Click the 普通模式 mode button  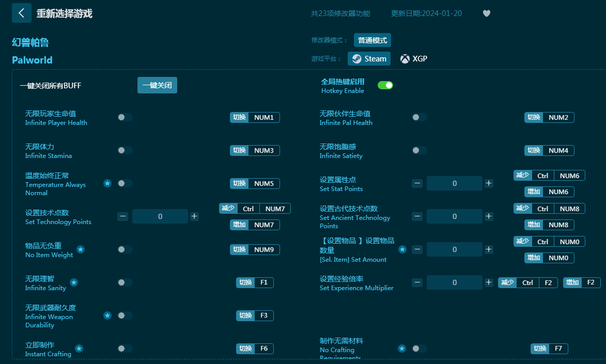(372, 40)
